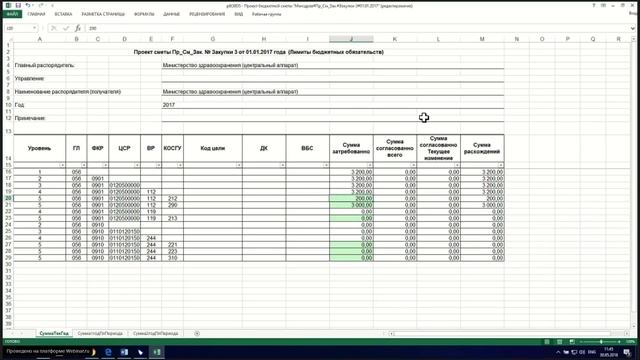Viewport: 640px width, 360px height.
Task: Select the report title Проект сметы cell
Action: tap(258, 52)
